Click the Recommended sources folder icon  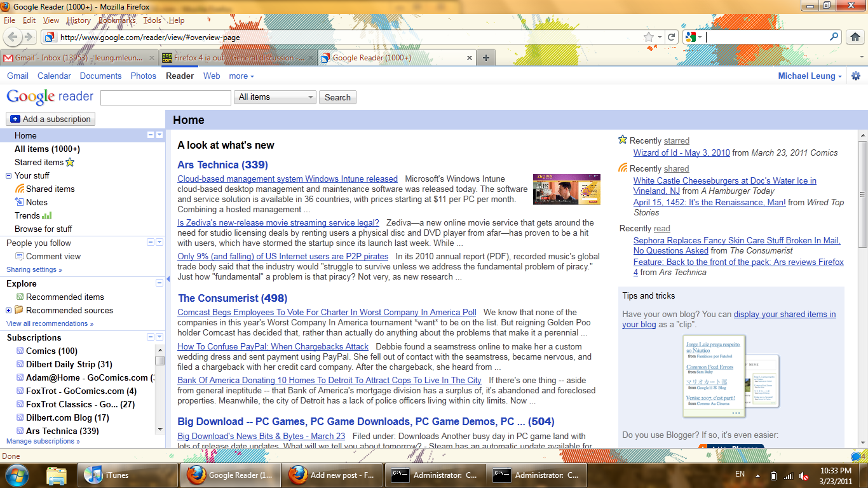pos(19,310)
